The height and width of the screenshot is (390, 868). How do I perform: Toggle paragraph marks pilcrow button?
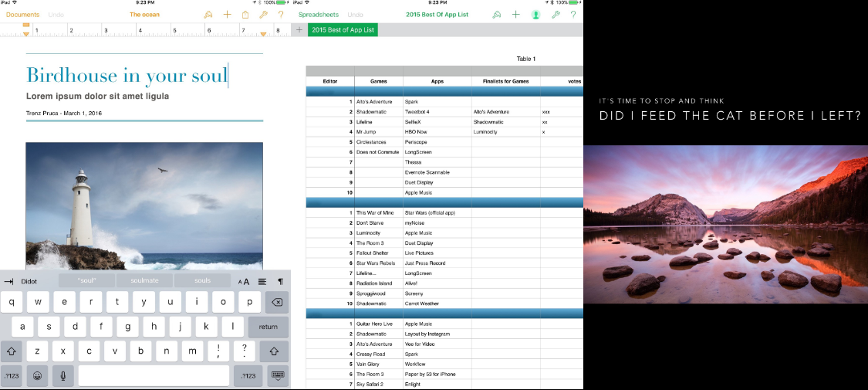(x=281, y=281)
